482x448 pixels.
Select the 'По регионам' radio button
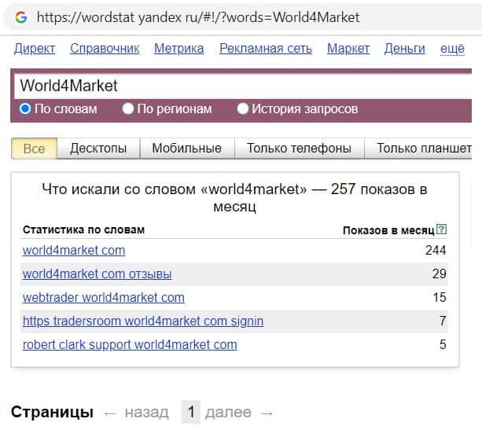[128, 108]
